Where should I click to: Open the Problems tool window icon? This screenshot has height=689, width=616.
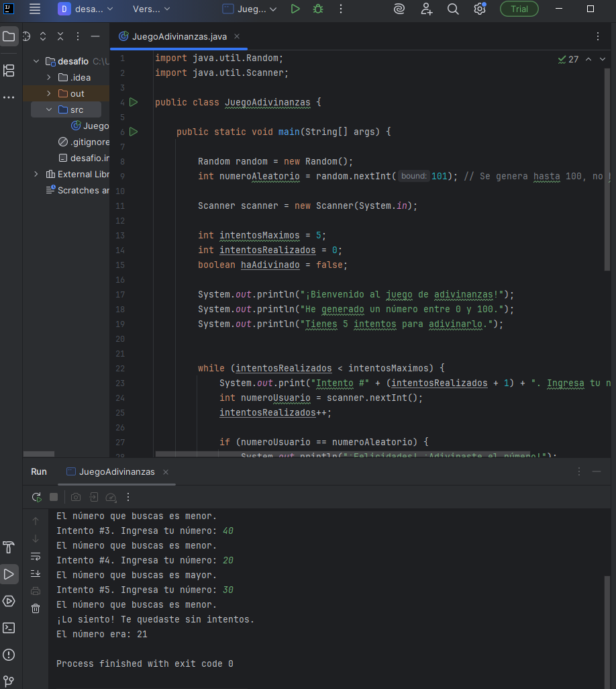coord(9,655)
